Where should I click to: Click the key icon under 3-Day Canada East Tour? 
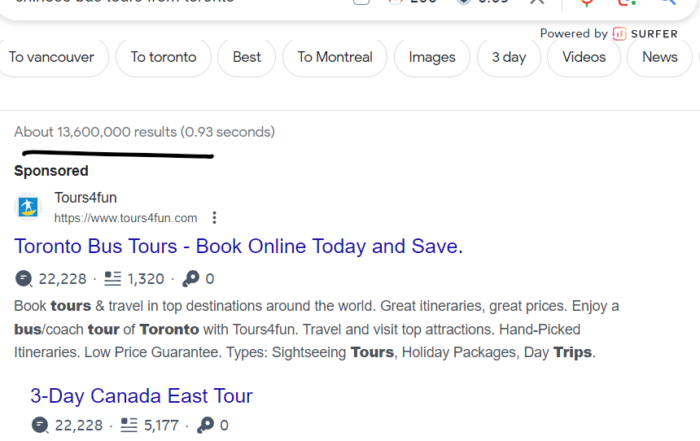[x=205, y=425]
